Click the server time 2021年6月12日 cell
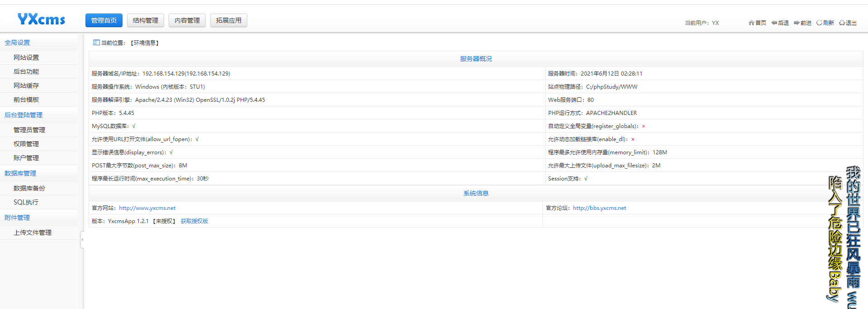The image size is (868, 309). (x=704, y=73)
